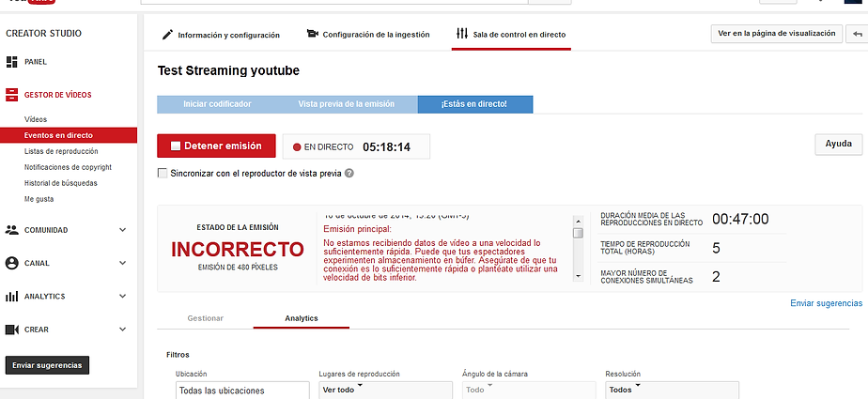Open the Información y configuración tab
This screenshot has height=399, width=868.
coord(221,35)
